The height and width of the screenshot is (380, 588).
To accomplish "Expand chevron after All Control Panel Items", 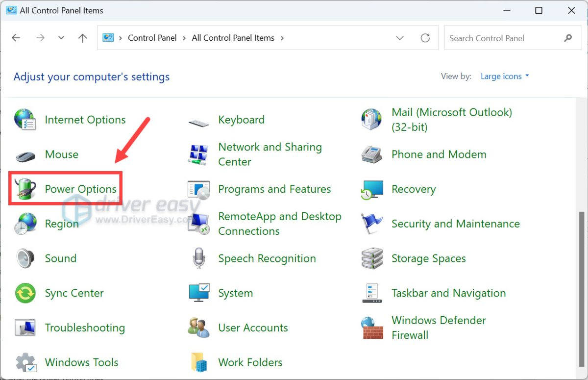I will (282, 38).
